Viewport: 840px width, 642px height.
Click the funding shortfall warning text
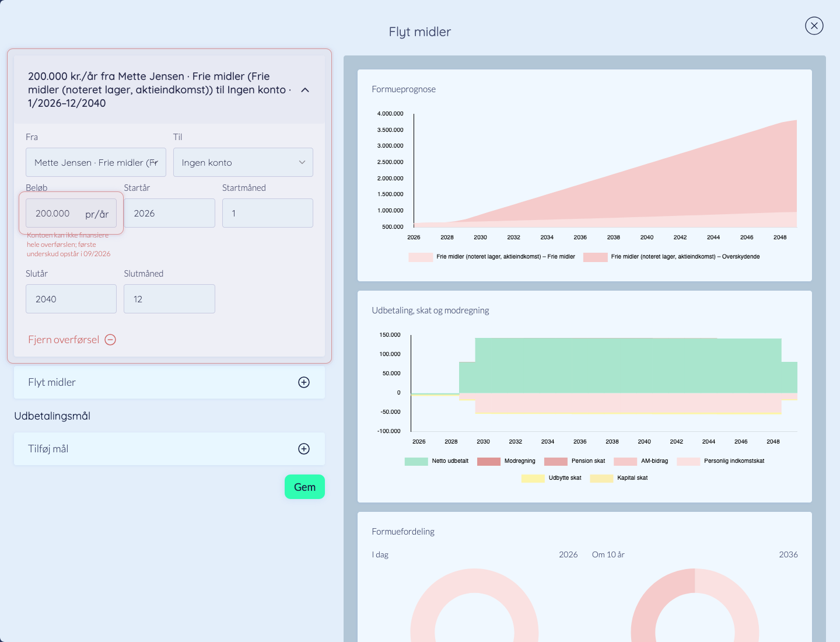point(69,245)
